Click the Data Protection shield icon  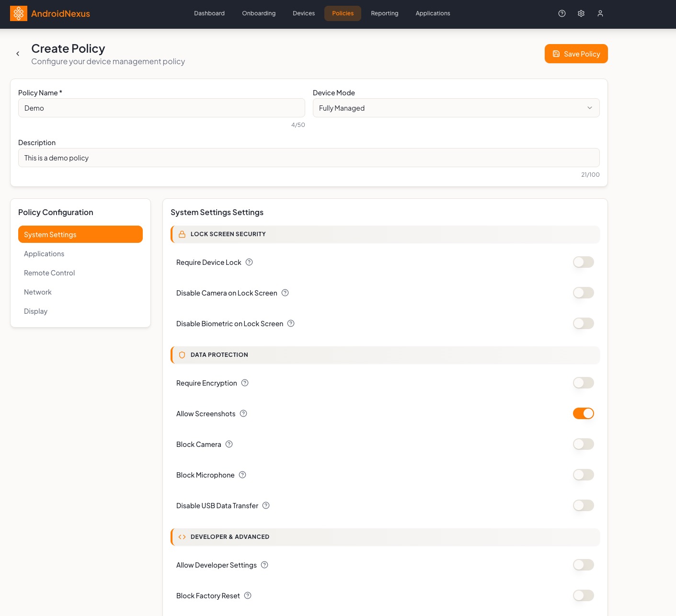tap(182, 355)
